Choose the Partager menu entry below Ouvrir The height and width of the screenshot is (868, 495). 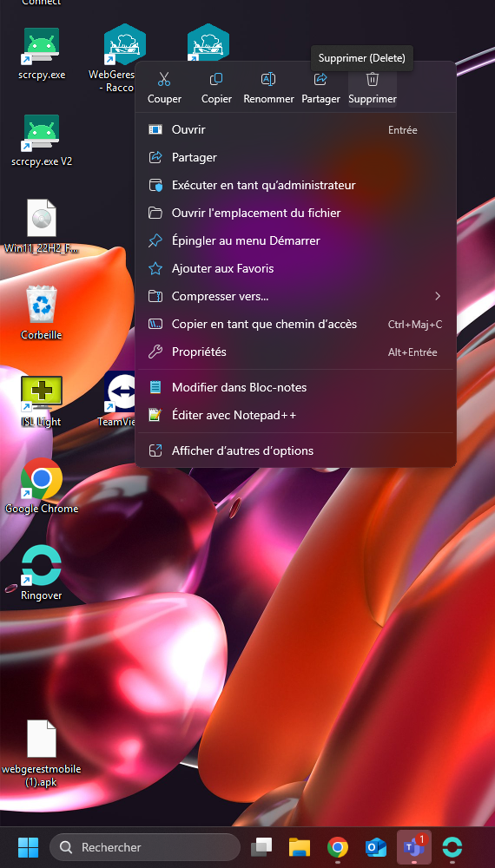[295, 157]
